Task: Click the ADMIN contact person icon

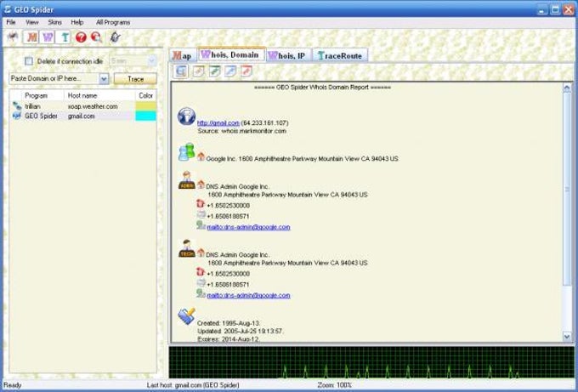Action: 187,180
